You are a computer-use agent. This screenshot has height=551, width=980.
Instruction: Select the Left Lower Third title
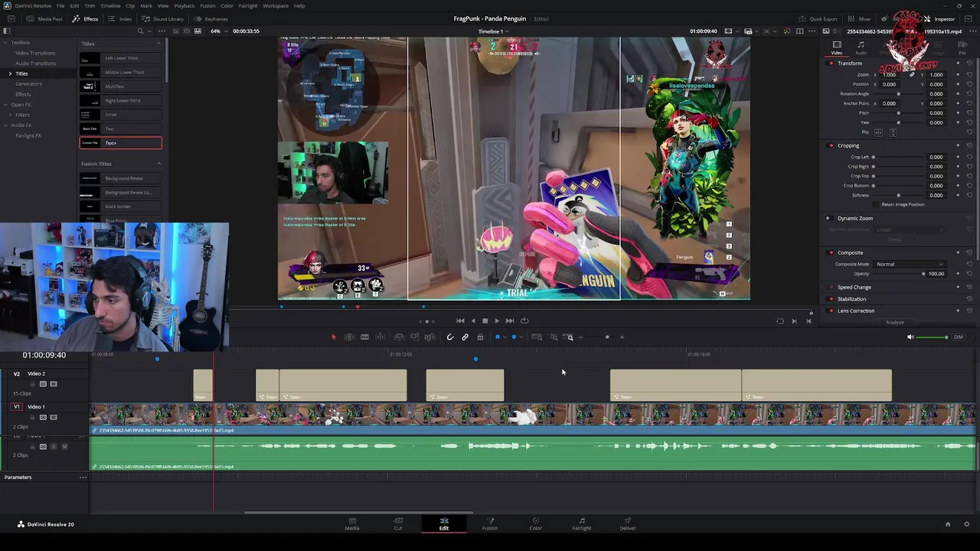(121, 58)
